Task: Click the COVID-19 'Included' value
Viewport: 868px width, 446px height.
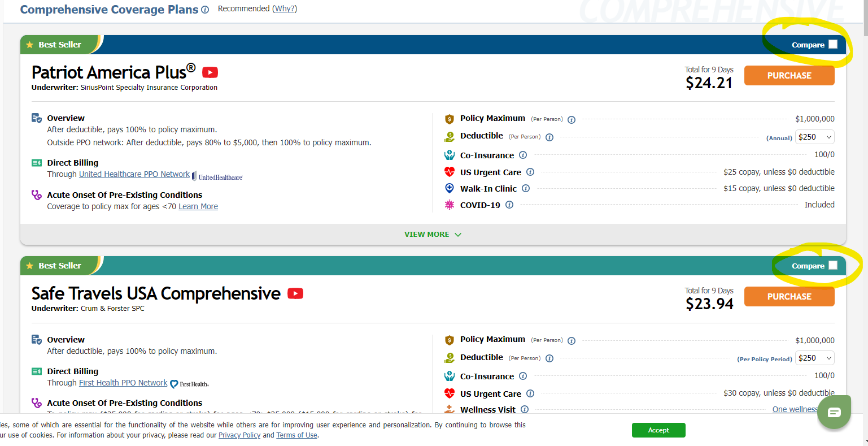Action: point(819,205)
